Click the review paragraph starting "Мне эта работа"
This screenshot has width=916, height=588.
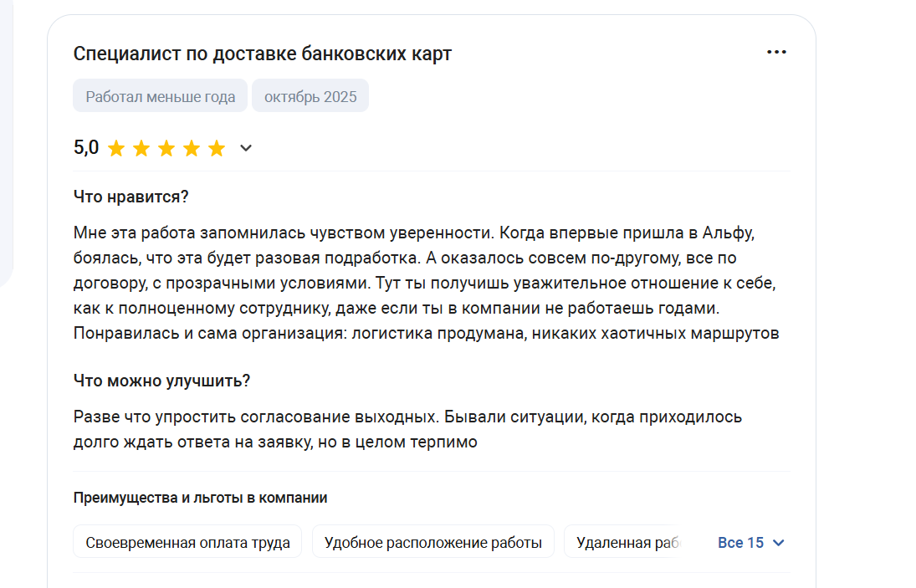[x=427, y=283]
